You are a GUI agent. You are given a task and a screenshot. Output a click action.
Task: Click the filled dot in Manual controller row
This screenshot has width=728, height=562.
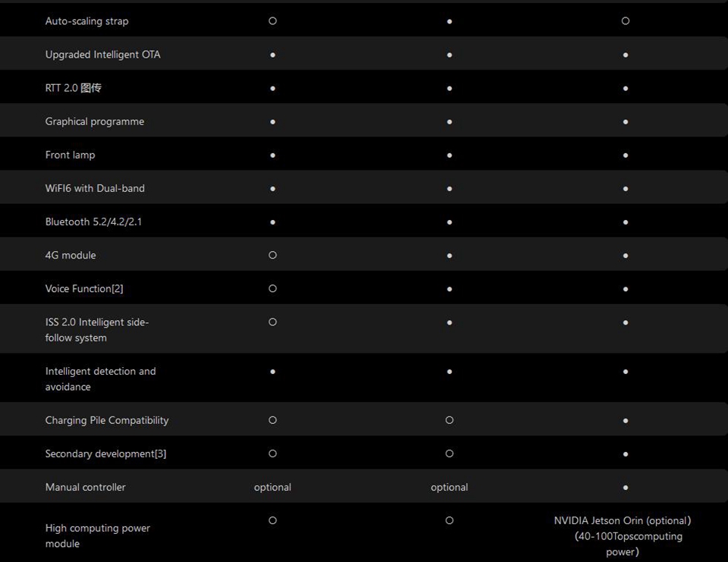pos(626,487)
